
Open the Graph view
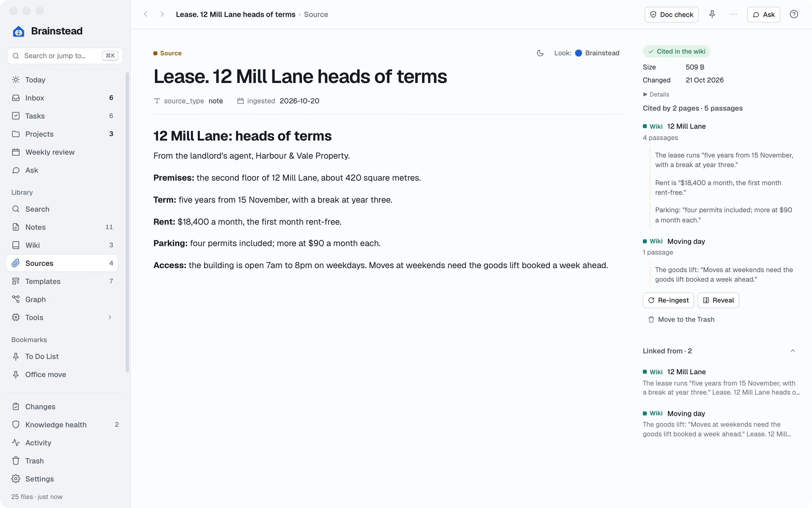[x=62, y=299]
